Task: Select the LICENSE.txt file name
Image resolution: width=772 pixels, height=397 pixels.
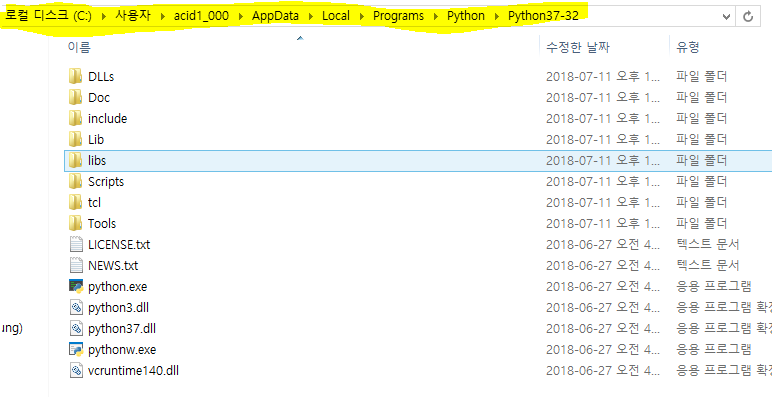Action: tap(119, 245)
